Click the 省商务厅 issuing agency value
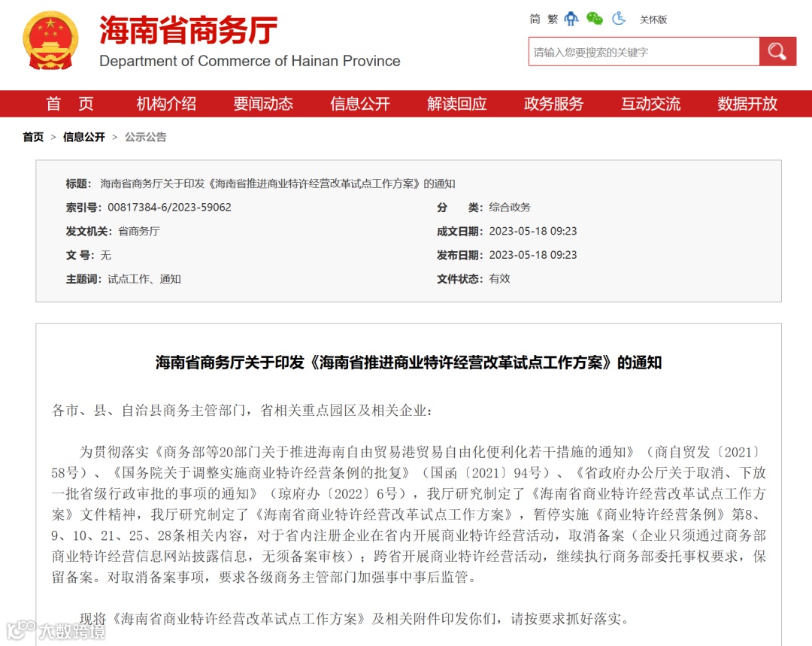This screenshot has width=812, height=646. 139,231
